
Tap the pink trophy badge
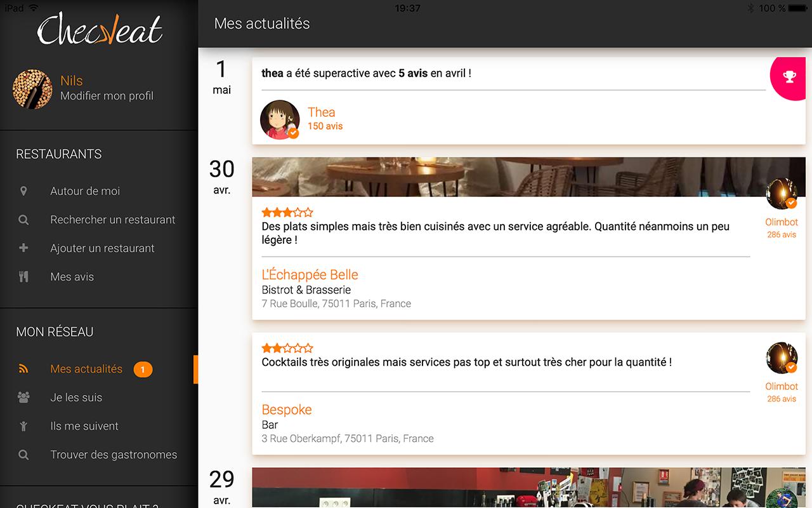click(789, 77)
